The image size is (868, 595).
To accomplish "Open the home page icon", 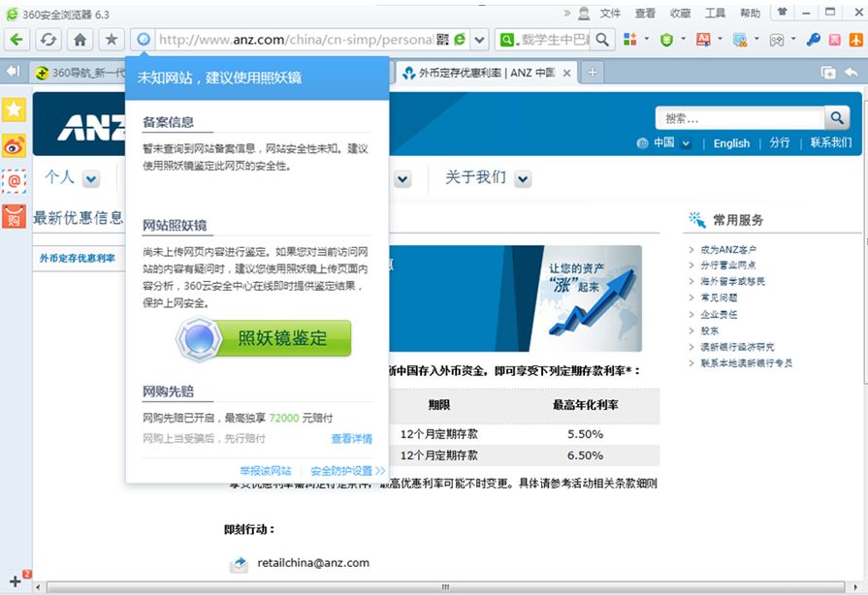I will pos(80,40).
